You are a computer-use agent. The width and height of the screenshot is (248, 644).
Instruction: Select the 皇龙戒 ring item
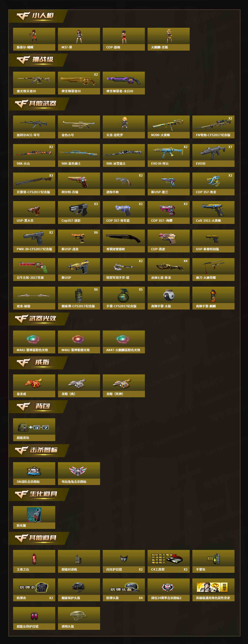(34, 385)
